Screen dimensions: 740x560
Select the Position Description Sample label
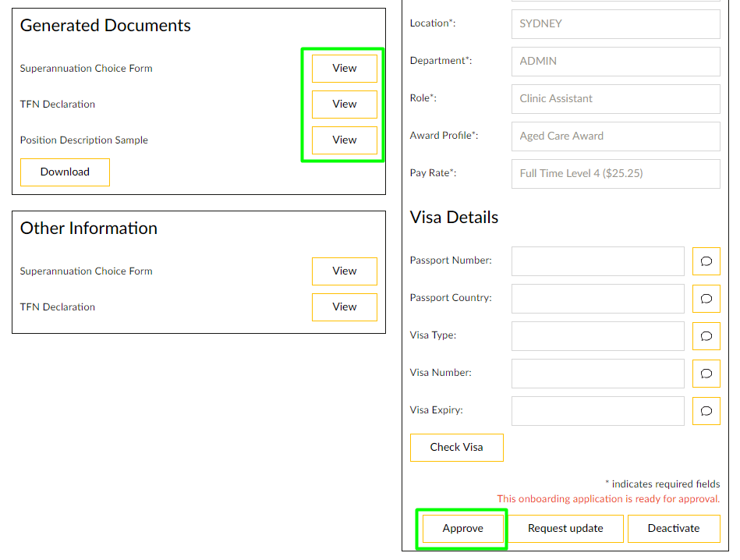(x=84, y=140)
